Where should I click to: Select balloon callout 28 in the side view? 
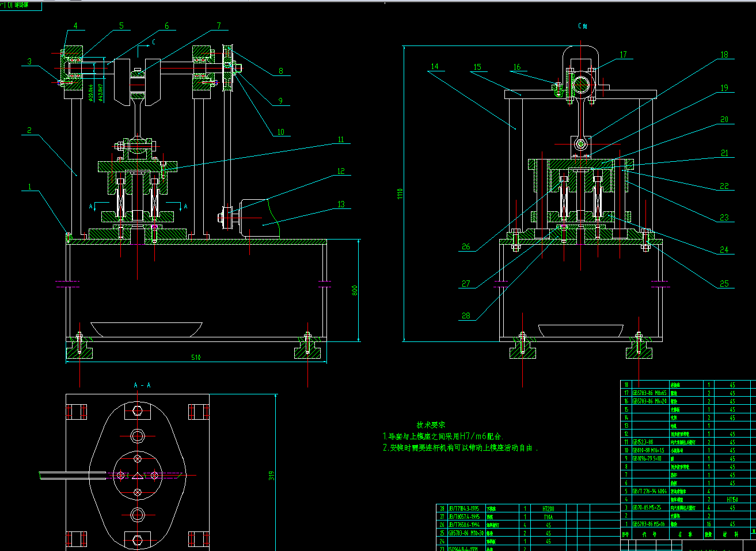466,316
